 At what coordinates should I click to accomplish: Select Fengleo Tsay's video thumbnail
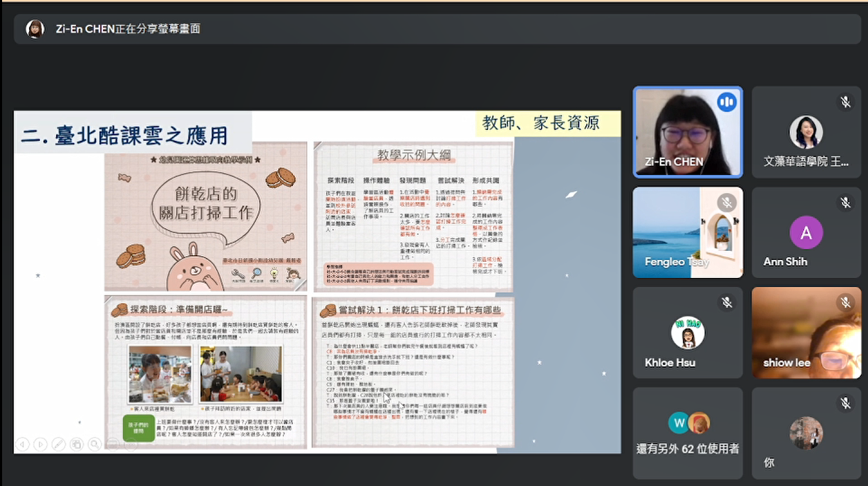[688, 232]
